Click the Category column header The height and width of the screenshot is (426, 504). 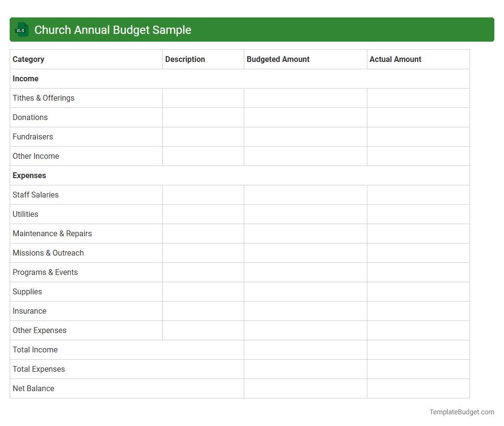[x=28, y=59]
